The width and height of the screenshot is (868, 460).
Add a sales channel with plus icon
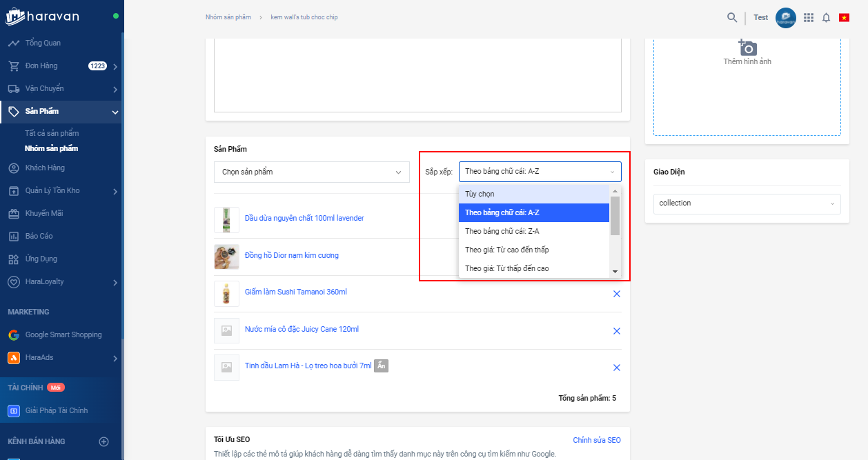click(104, 441)
